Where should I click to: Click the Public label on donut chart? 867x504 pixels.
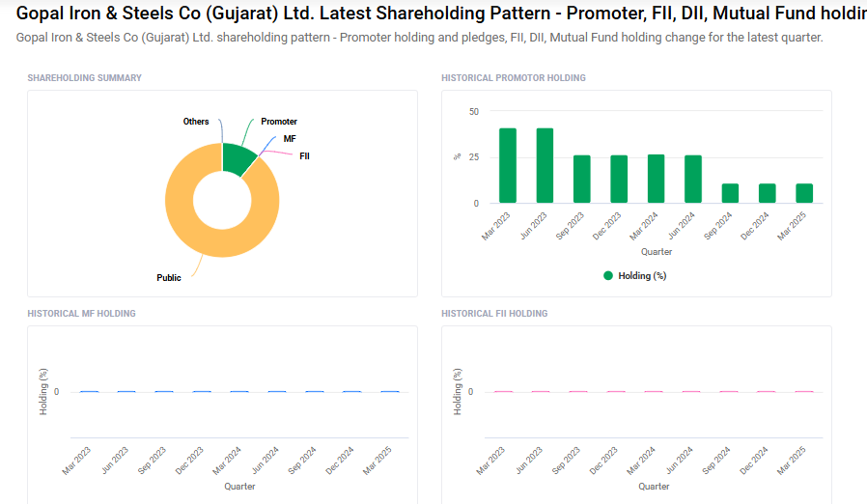coord(169,278)
